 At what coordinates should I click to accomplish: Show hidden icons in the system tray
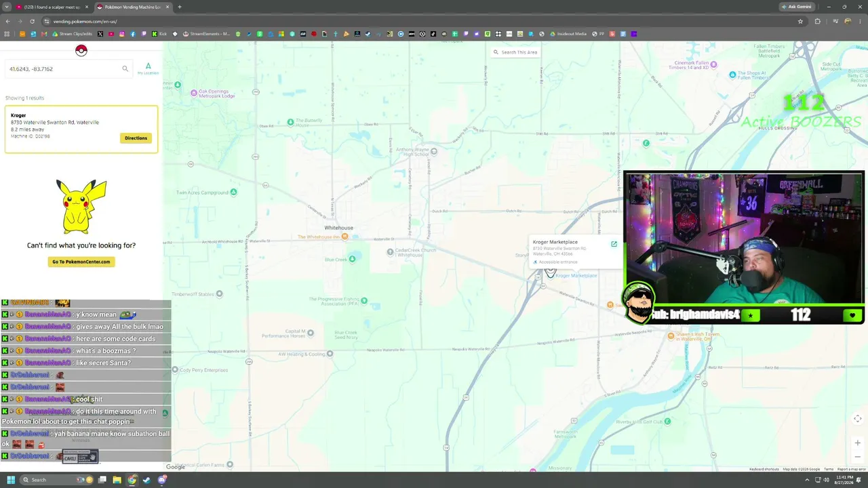pos(808,480)
